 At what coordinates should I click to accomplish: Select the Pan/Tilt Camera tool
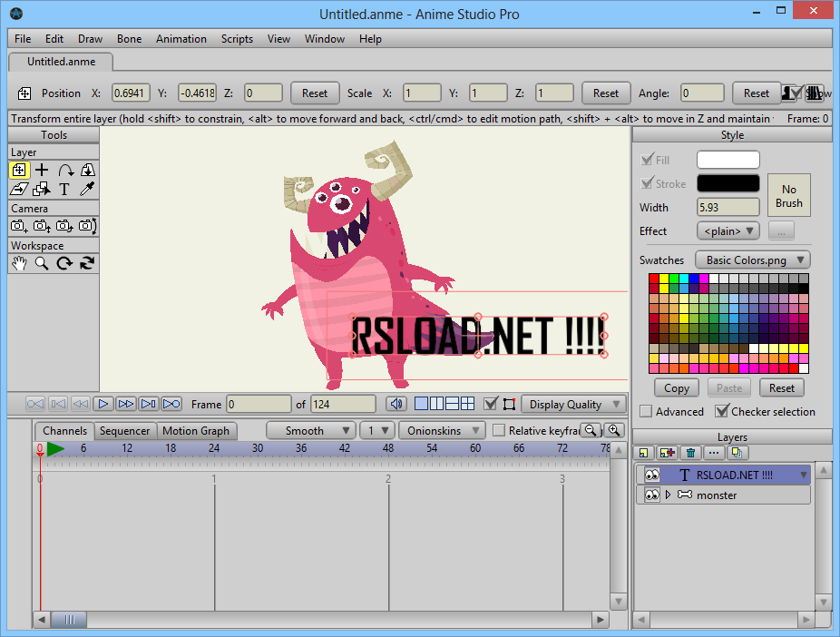[x=87, y=226]
